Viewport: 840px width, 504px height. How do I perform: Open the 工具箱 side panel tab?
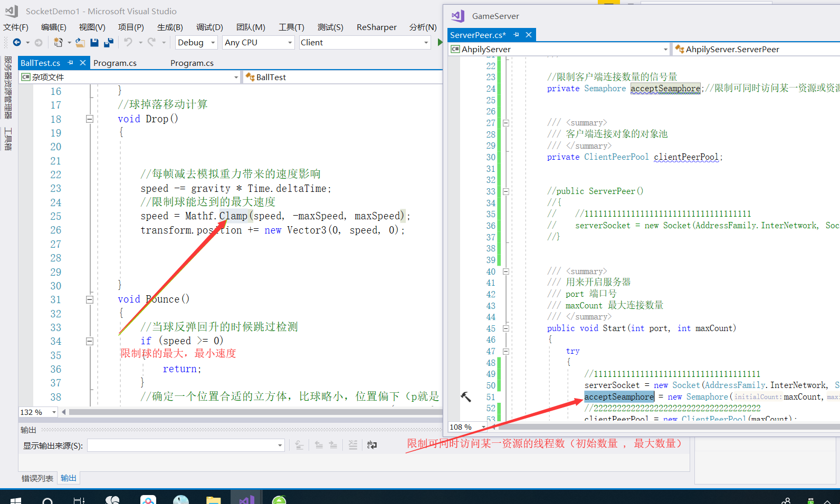(x=8, y=139)
